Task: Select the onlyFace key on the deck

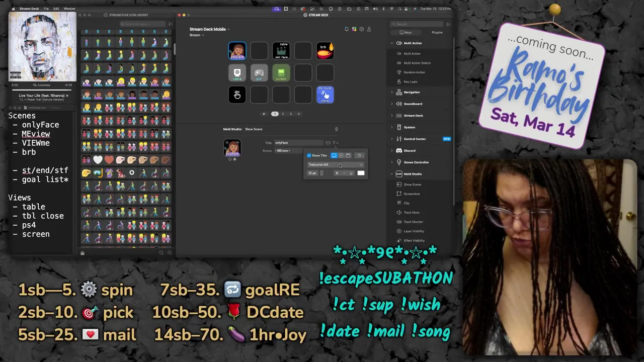Action: (x=237, y=51)
